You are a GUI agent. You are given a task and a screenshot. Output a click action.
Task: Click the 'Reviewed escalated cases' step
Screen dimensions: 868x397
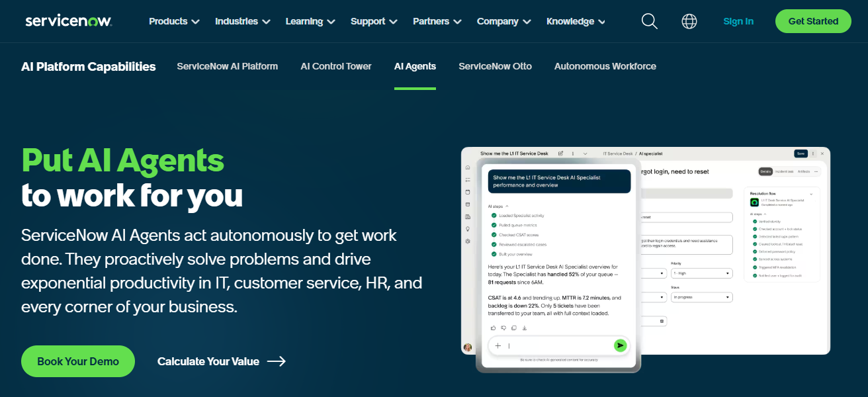tap(523, 244)
